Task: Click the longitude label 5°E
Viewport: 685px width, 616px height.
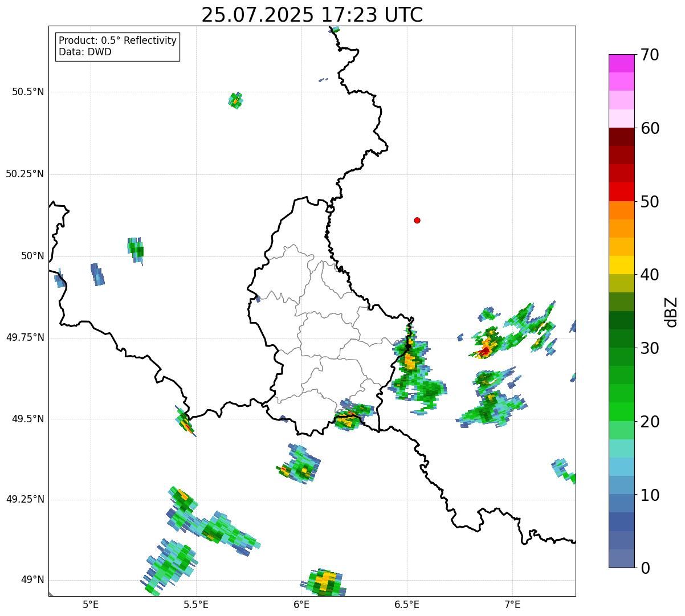Action: 91,604
